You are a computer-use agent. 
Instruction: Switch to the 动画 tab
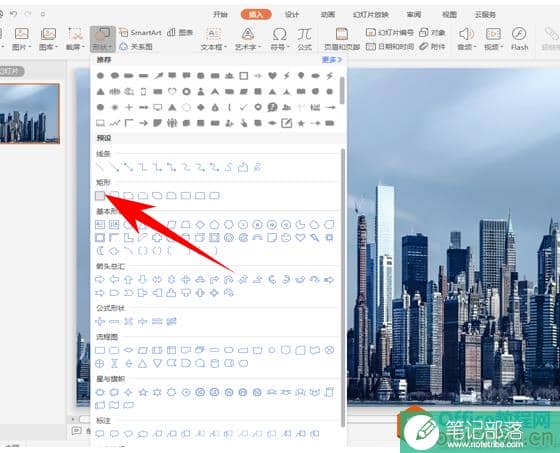[328, 15]
